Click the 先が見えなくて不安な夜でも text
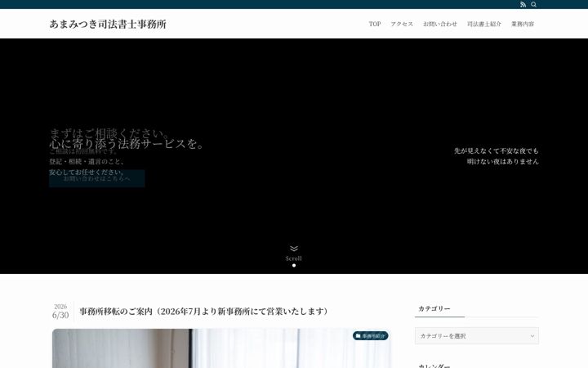Viewport: 588px width, 368px height. pyautogui.click(x=497, y=151)
